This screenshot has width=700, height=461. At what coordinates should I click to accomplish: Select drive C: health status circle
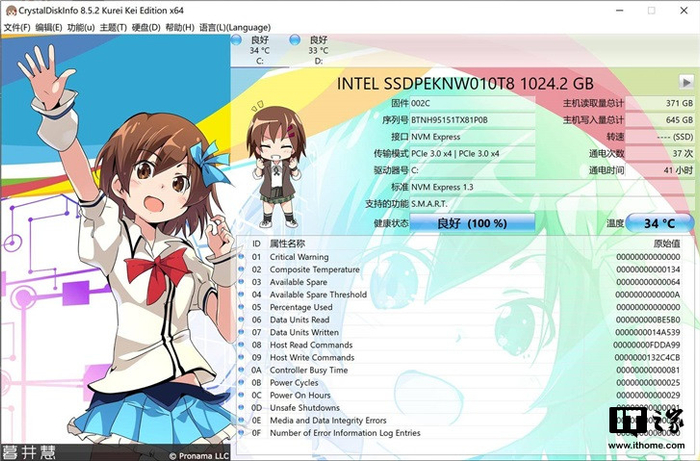click(236, 40)
